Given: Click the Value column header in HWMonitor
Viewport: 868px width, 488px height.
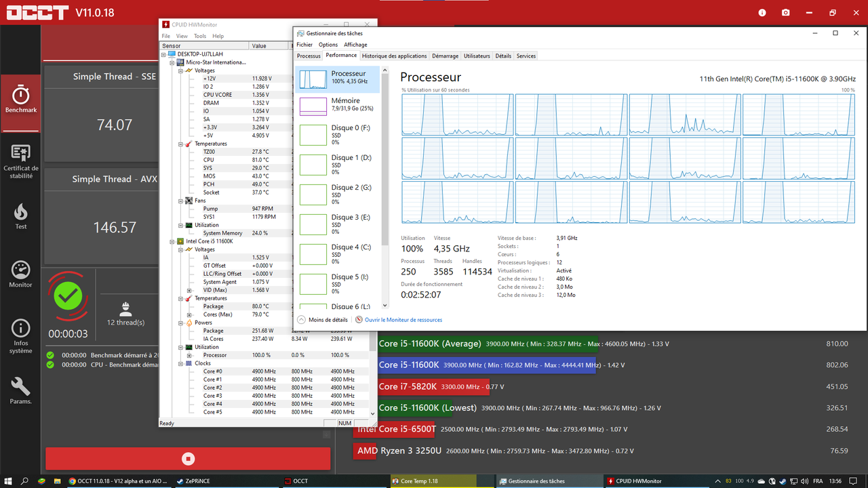Looking at the screenshot, I should 271,46.
